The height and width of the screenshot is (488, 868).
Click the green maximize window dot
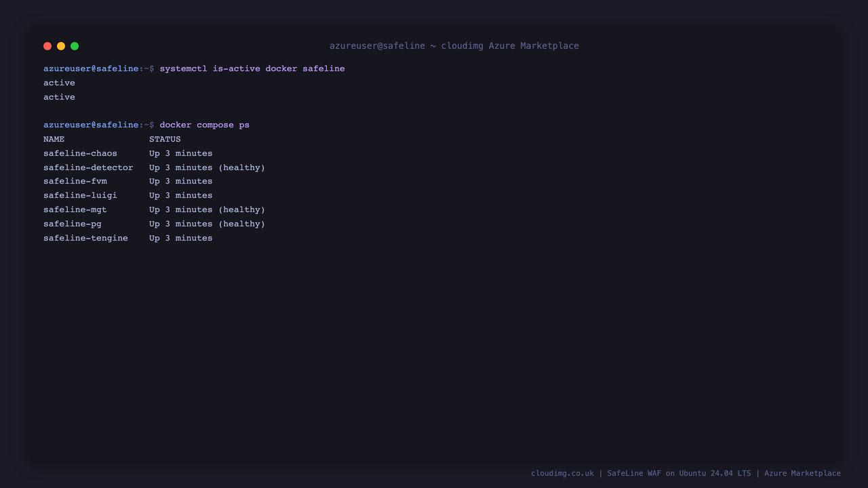[75, 46]
